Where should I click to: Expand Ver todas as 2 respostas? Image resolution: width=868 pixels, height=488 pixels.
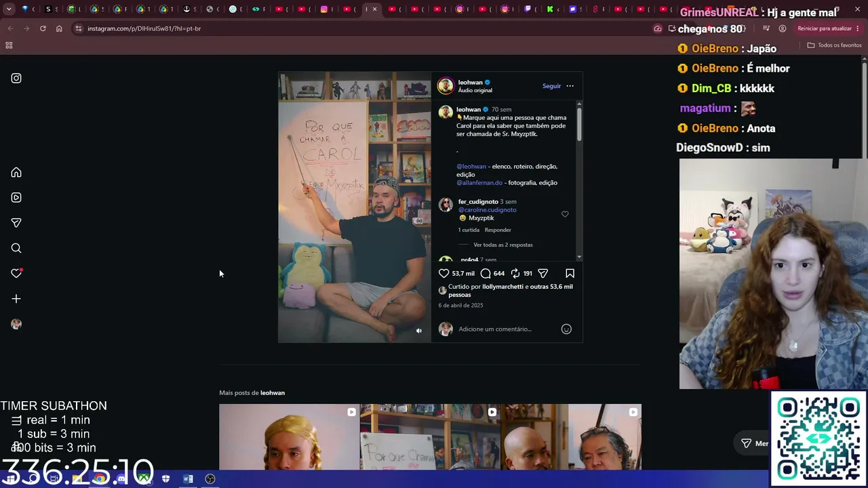503,245
